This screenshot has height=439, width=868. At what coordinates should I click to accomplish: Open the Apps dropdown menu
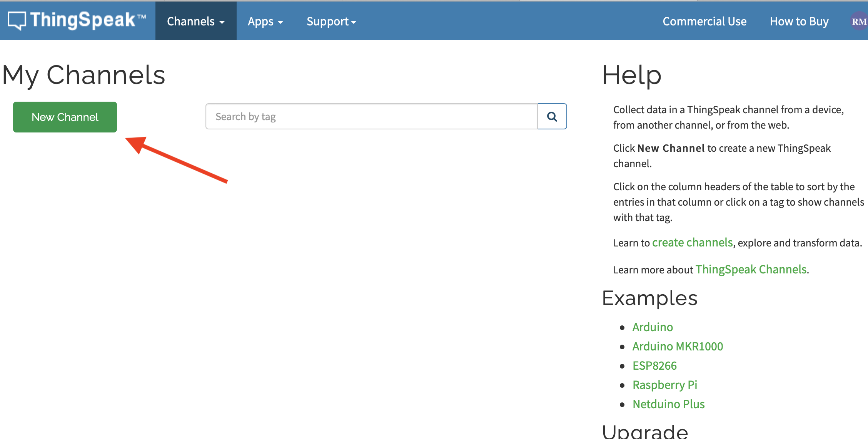coord(265,22)
